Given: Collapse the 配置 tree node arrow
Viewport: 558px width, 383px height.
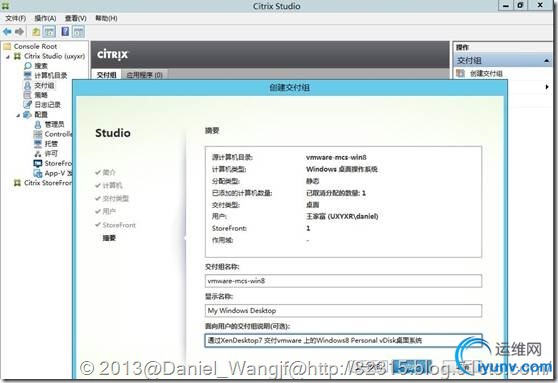Looking at the screenshot, I should [x=18, y=115].
